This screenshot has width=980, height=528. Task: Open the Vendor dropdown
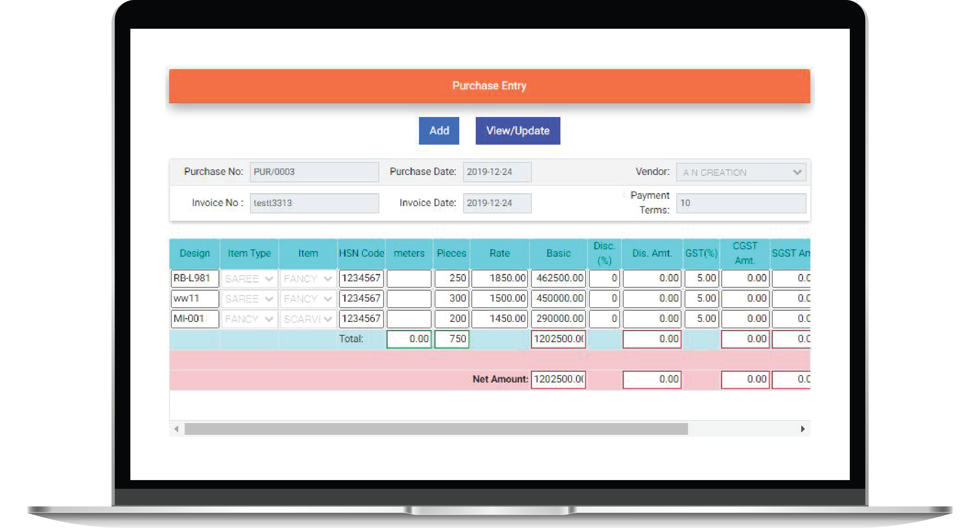(741, 172)
